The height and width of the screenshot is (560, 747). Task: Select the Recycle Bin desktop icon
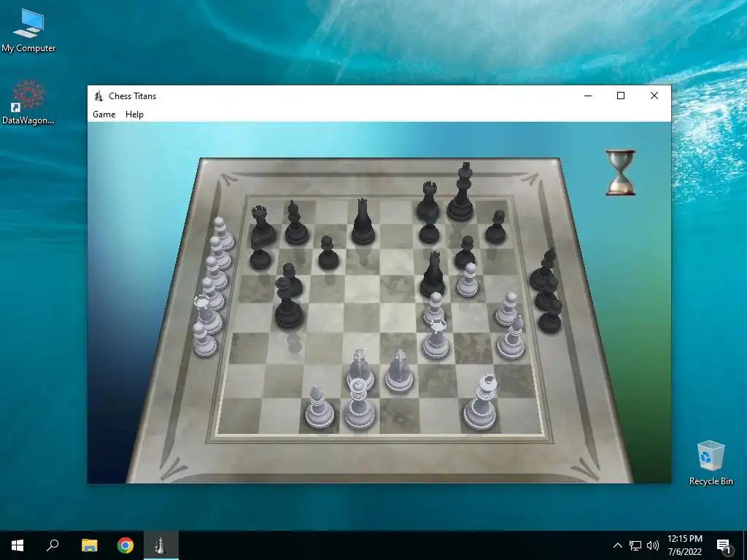[711, 463]
